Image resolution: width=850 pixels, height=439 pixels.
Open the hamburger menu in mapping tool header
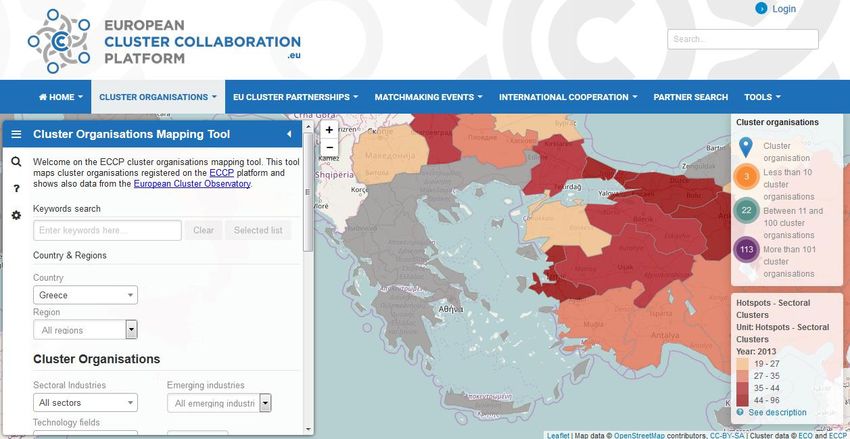tap(16, 134)
